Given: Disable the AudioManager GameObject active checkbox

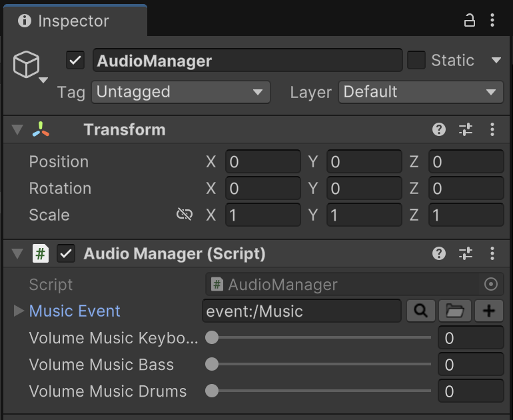Looking at the screenshot, I should tap(75, 61).
